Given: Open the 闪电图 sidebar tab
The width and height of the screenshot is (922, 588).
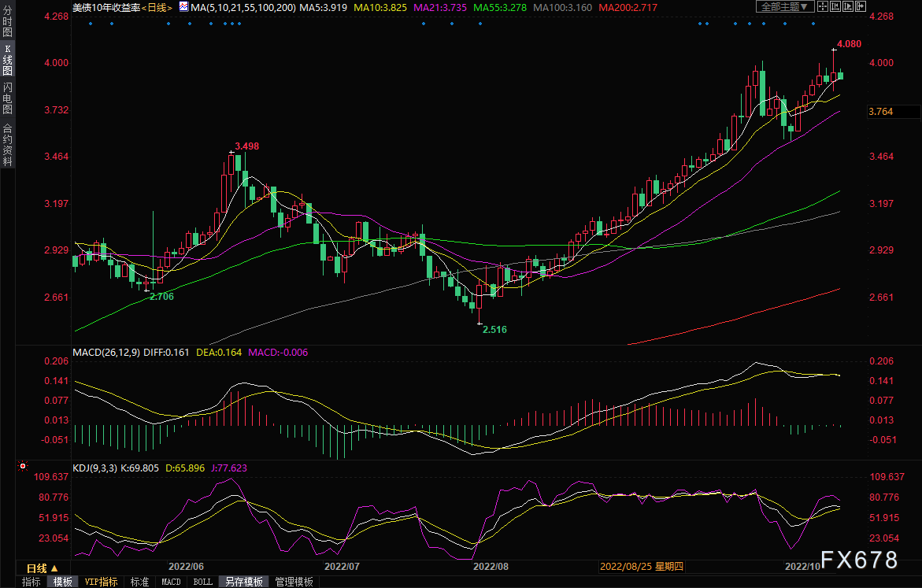Looking at the screenshot, I should (8, 98).
